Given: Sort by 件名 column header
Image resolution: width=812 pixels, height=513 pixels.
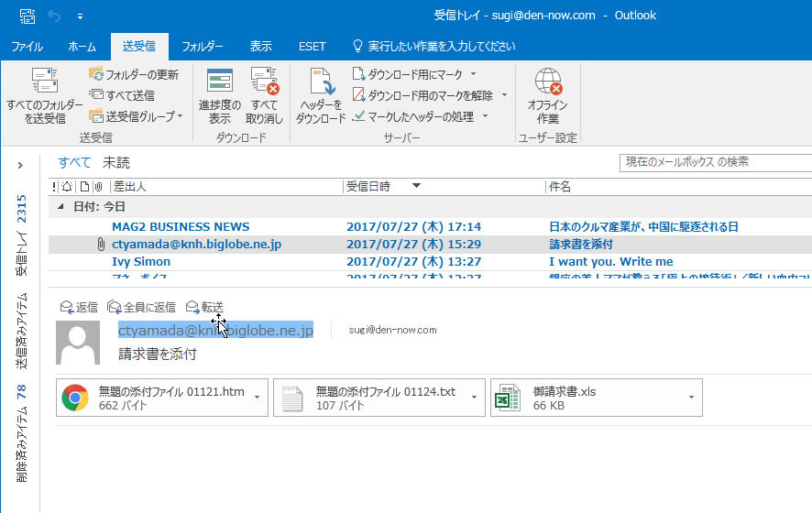Looking at the screenshot, I should point(560,187).
